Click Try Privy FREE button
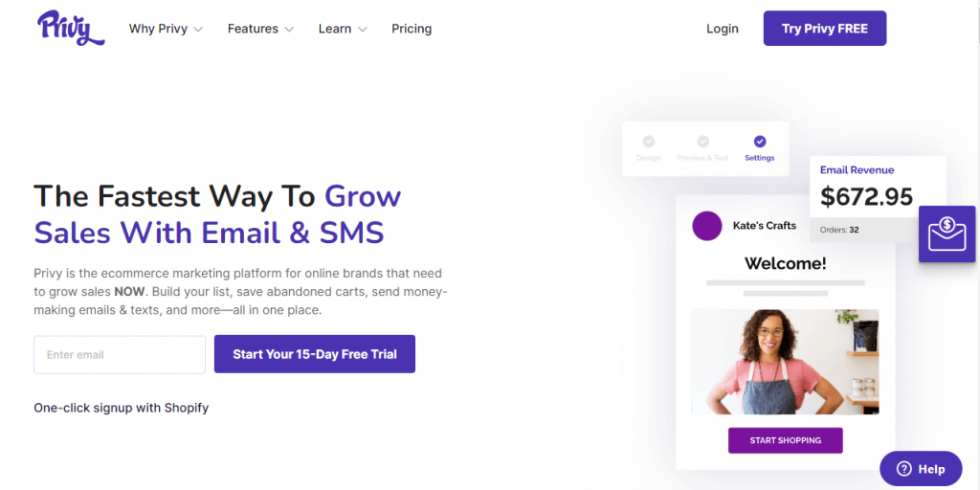The image size is (980, 490). [824, 28]
